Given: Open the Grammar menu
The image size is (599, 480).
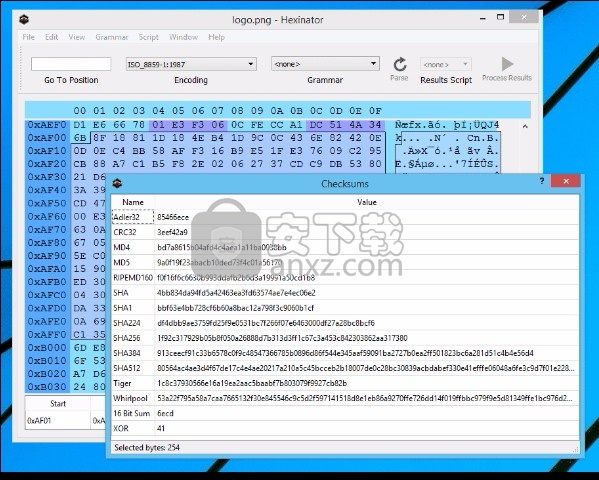Looking at the screenshot, I should tap(112, 37).
